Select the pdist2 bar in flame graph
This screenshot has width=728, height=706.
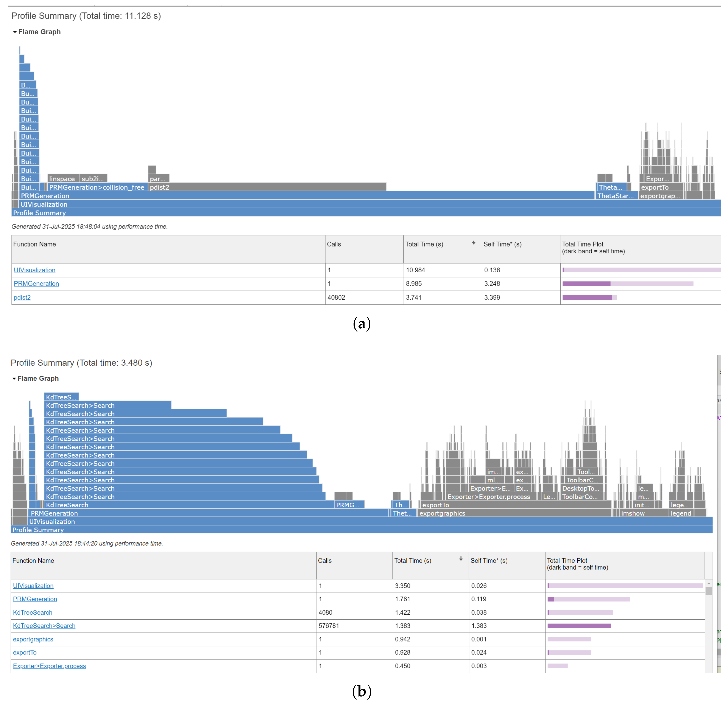click(267, 187)
